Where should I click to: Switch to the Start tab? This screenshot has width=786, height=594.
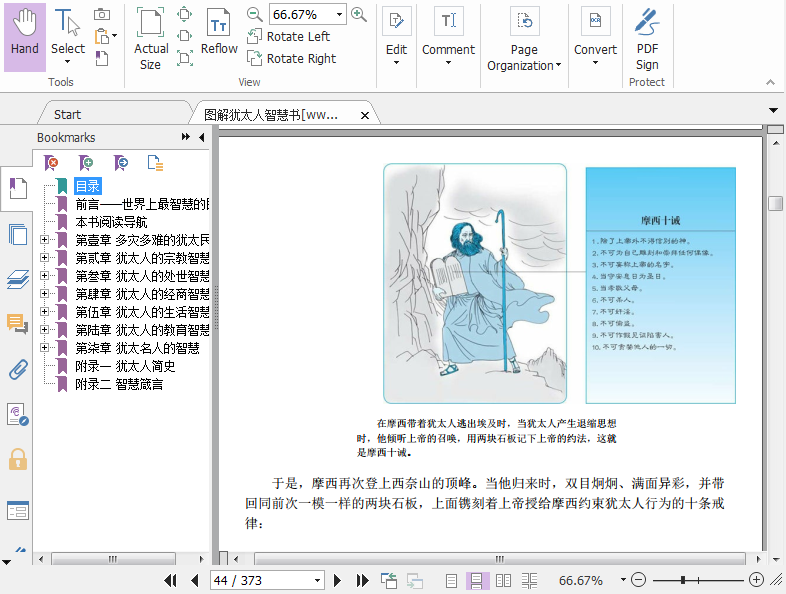(68, 114)
